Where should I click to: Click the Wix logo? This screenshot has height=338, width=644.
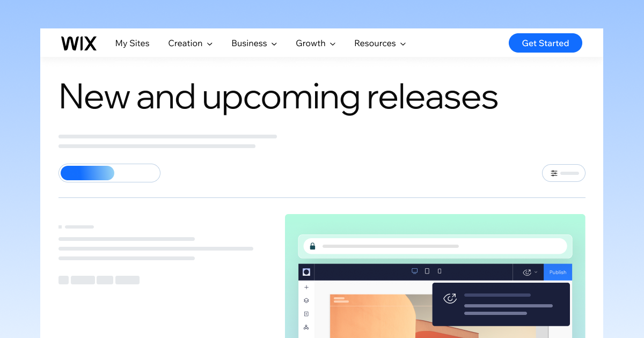coord(79,43)
